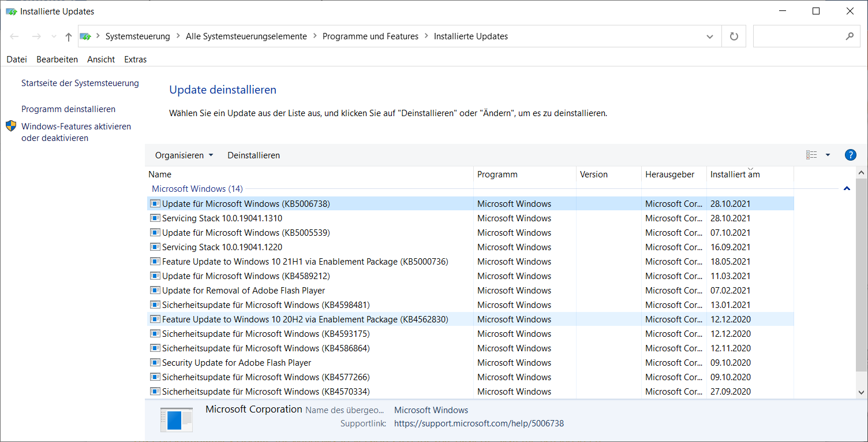Open the Programm deinstallieren link
868x442 pixels.
point(68,109)
